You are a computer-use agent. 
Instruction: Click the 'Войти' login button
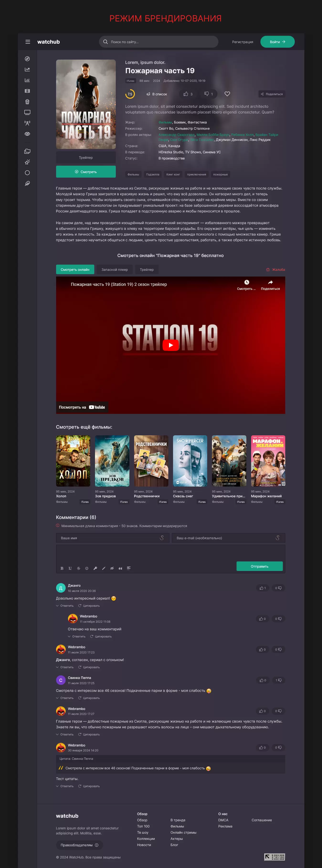[x=277, y=42]
